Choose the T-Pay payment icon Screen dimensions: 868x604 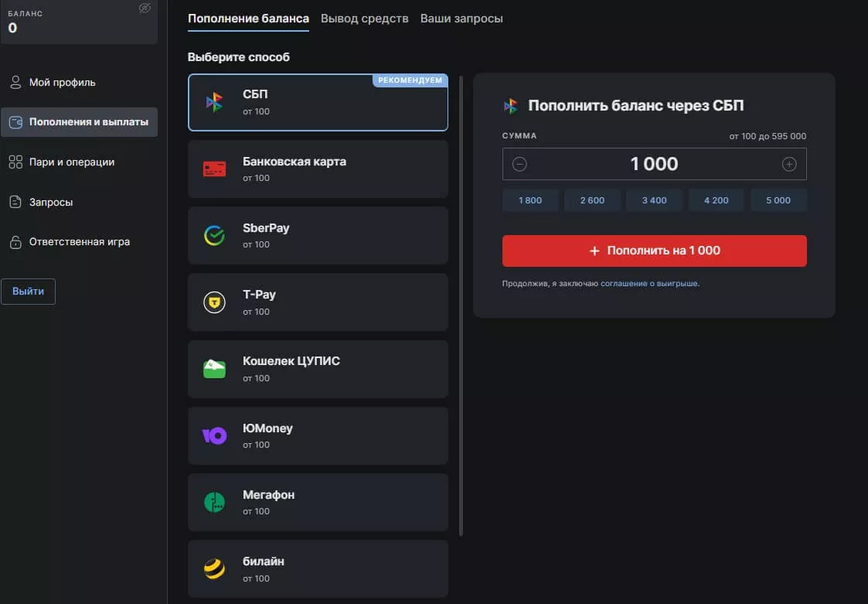[x=214, y=302]
